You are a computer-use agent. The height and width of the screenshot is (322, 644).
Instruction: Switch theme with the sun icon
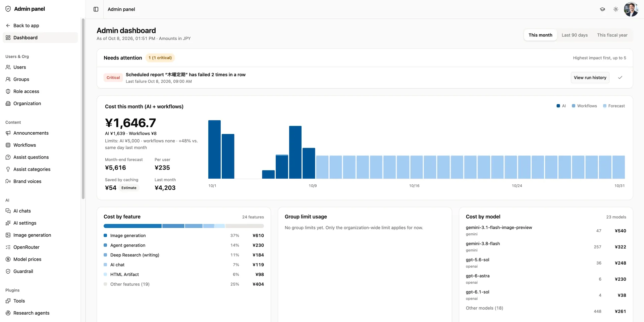[x=616, y=9]
